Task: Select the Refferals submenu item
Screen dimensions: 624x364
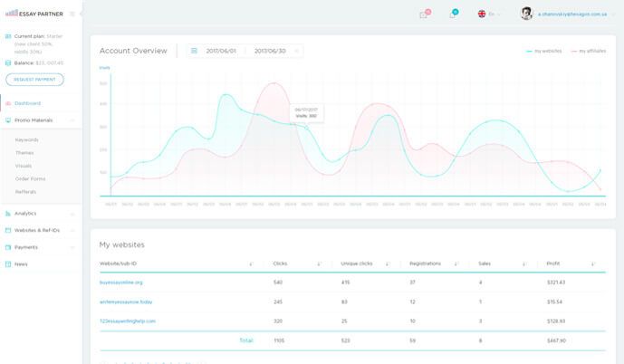Action: coord(25,192)
